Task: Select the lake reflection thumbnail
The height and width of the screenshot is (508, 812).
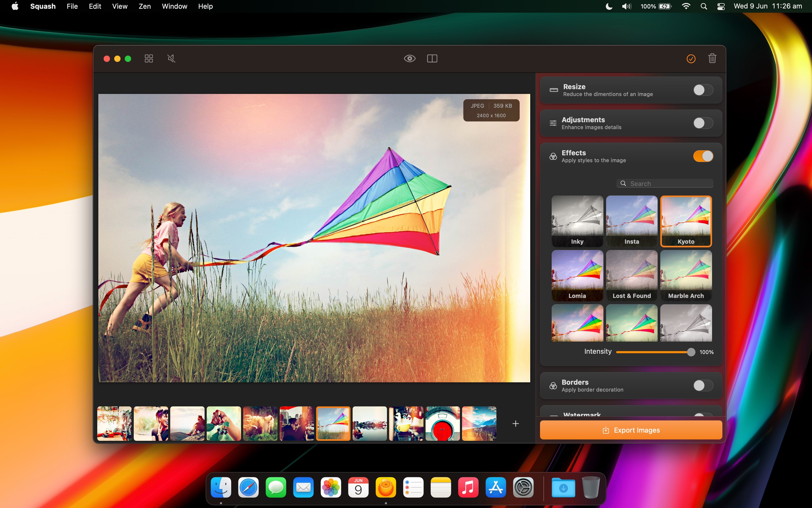Action: (370, 424)
